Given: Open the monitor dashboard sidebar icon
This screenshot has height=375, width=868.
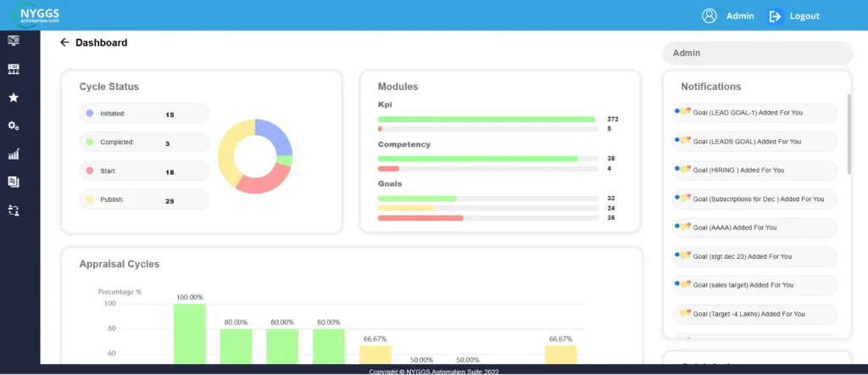Looking at the screenshot, I should 14,40.
